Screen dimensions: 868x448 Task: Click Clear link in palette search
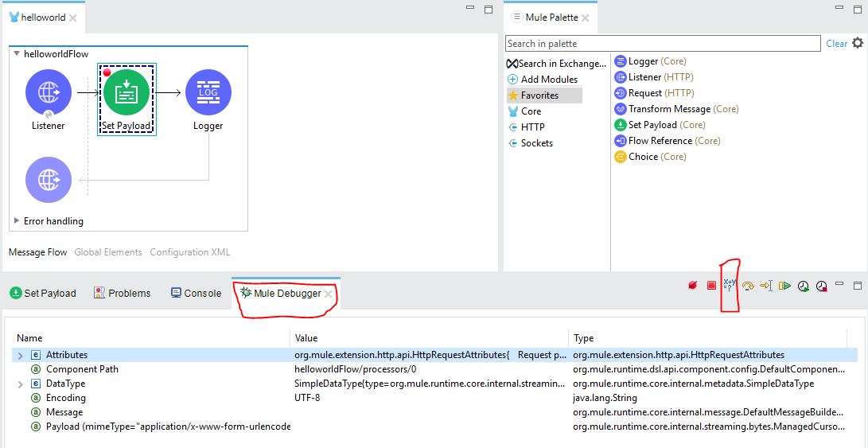pos(836,44)
